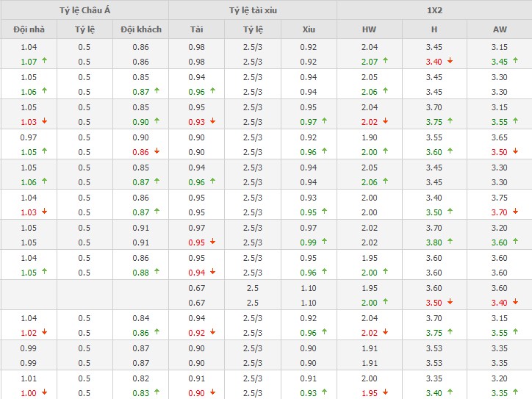The image size is (532, 399).
Task: Select the Tỷ lệ Châu Á header
Action: click(x=85, y=10)
